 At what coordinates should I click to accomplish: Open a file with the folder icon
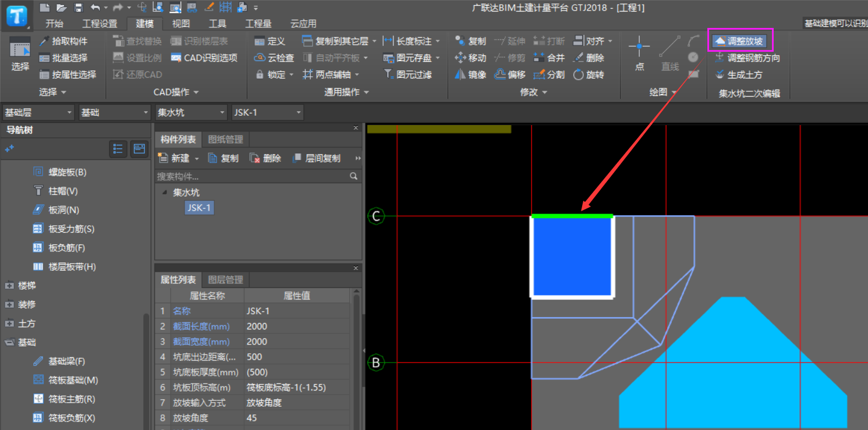pyautogui.click(x=62, y=8)
